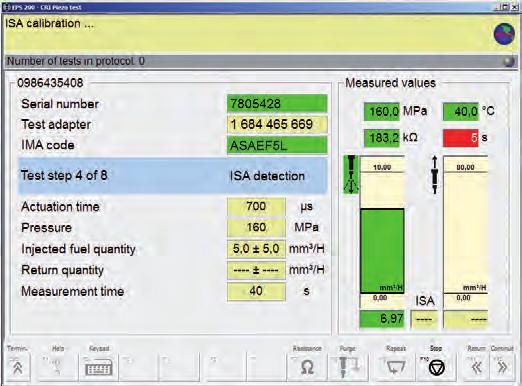Select the Test adapter field 1 684 465 669
Screen dimensions: 522x386
click(277, 124)
